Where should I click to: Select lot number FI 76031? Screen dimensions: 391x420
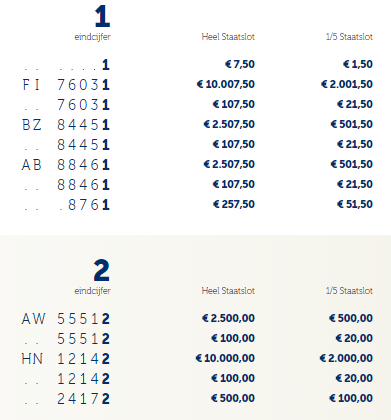[x=66, y=85]
